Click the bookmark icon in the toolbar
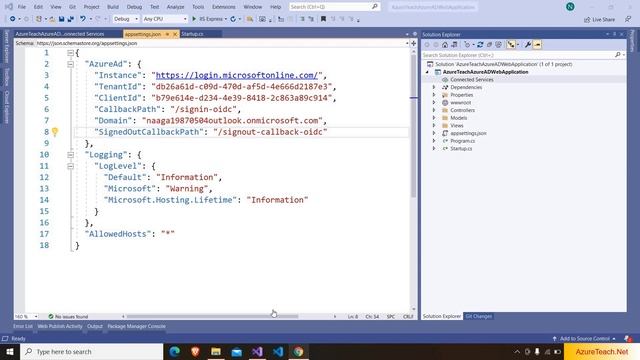 click(x=323, y=19)
